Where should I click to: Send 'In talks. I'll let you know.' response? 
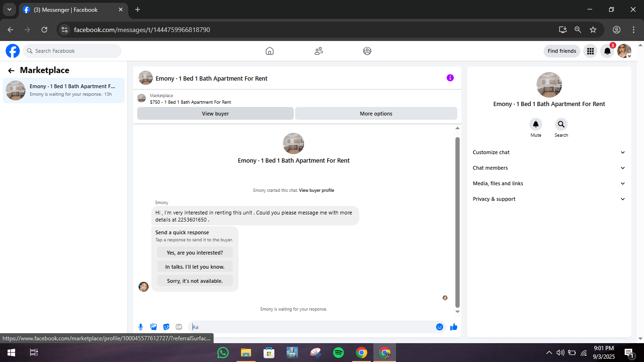[x=195, y=267]
